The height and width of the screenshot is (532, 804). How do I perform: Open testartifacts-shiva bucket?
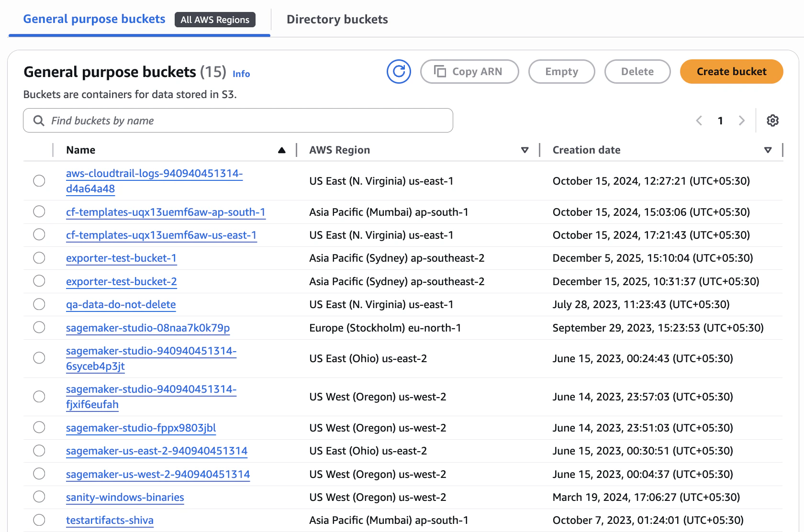pos(110,520)
